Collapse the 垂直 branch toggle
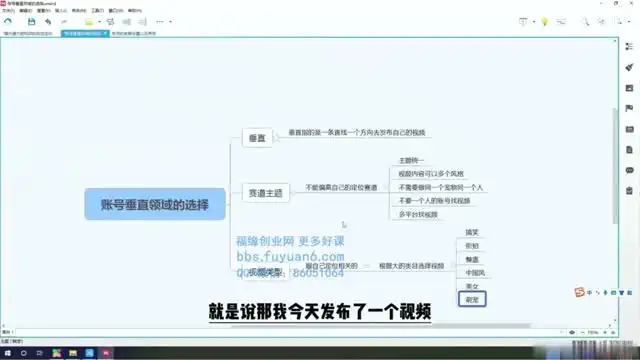This screenshot has width=640, height=360. (276, 138)
